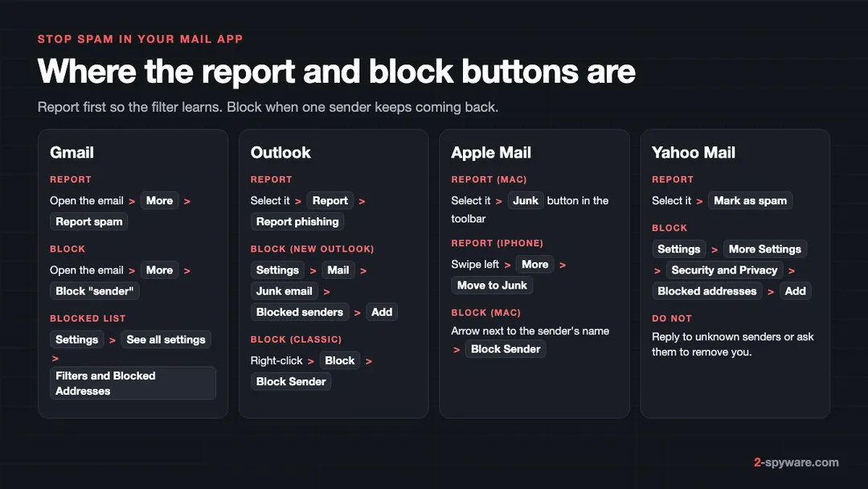The image size is (868, 489).
Task: Click the "REPORT" label in the Yahoo Mail card
Action: pyautogui.click(x=673, y=179)
